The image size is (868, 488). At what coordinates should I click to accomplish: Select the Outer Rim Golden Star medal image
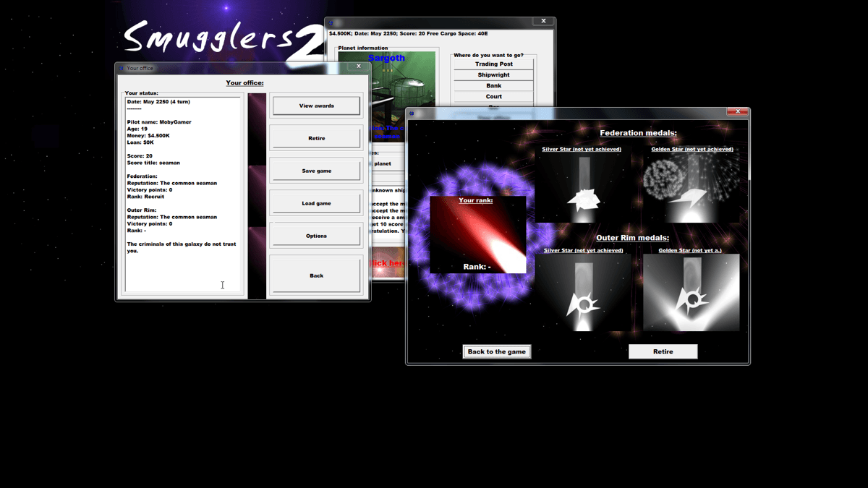click(692, 292)
